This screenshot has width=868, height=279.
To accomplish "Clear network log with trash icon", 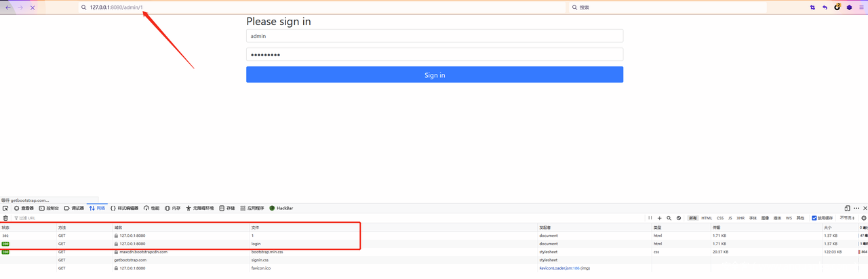I will [x=5, y=218].
